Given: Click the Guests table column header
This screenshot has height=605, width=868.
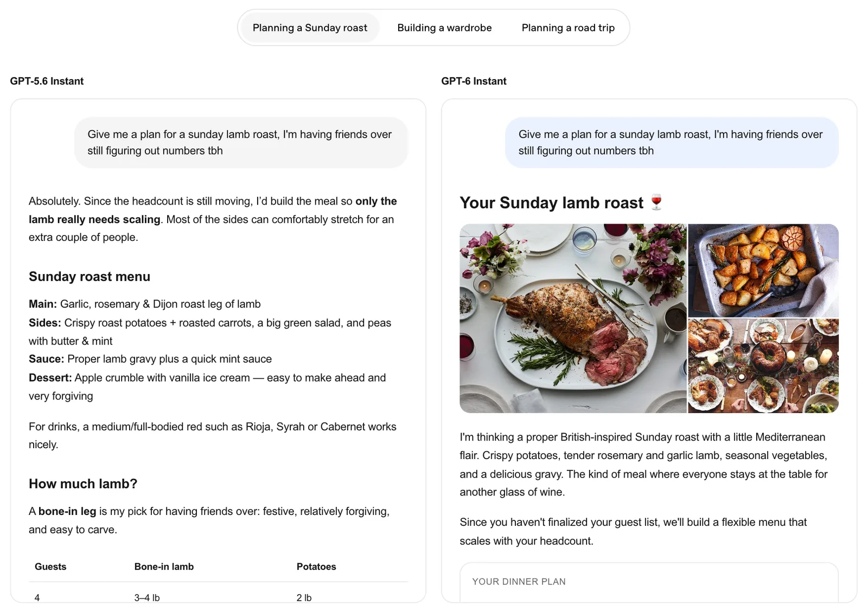Looking at the screenshot, I should click(x=50, y=566).
